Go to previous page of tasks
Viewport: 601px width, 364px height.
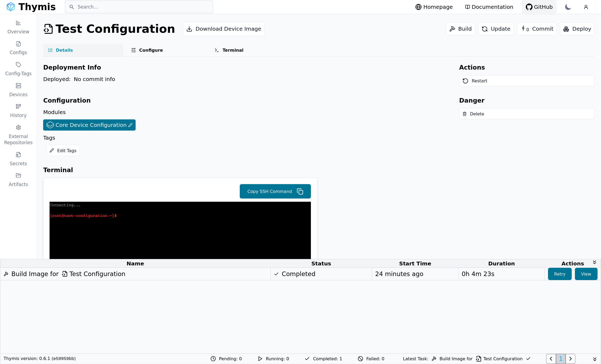tap(551, 359)
